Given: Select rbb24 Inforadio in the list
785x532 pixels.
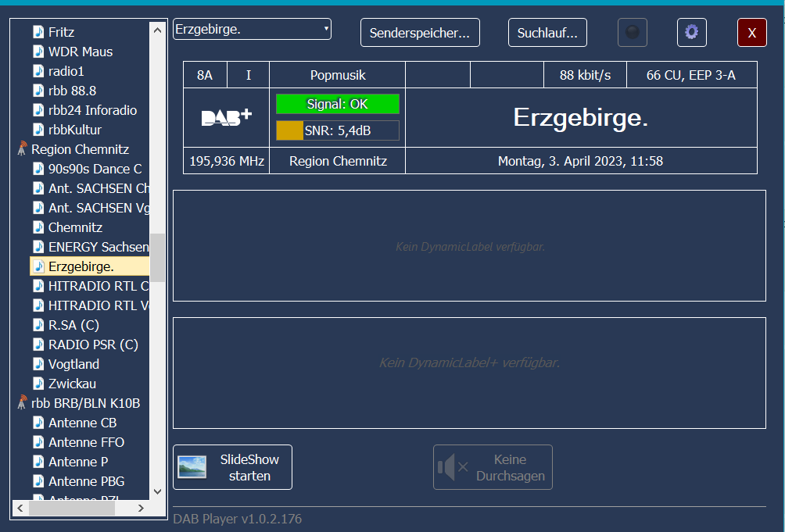Looking at the screenshot, I should tap(92, 110).
